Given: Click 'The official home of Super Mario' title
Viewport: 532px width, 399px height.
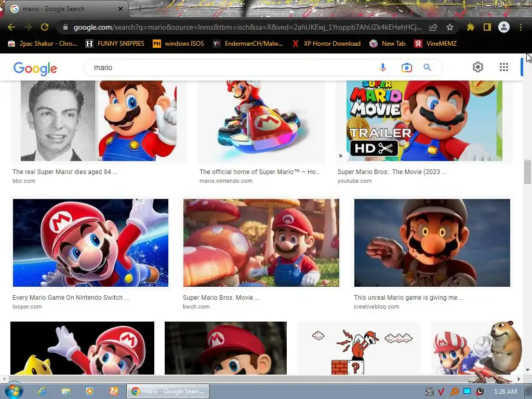Looking at the screenshot, I should point(260,171).
